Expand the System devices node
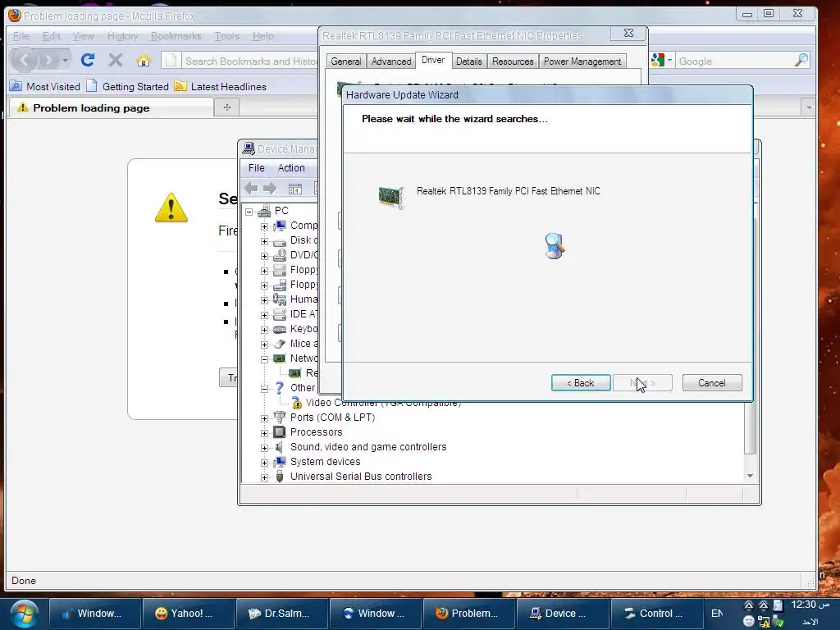 coord(264,463)
